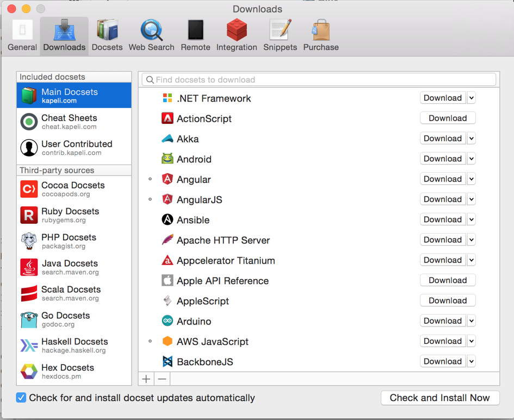Download the ActionScript docset

click(x=448, y=118)
